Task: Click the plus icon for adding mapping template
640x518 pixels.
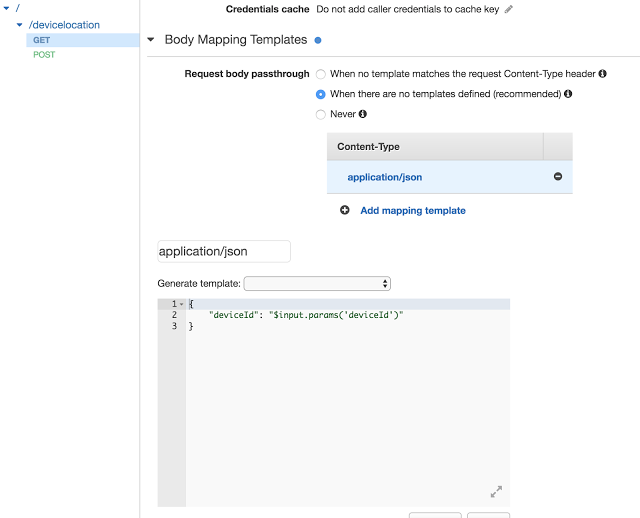Action: (x=345, y=211)
